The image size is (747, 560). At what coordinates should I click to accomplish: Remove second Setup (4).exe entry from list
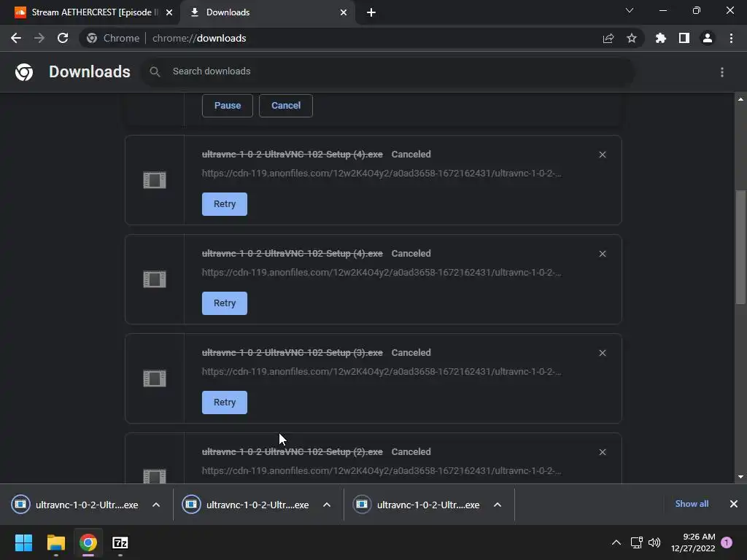[x=603, y=254]
